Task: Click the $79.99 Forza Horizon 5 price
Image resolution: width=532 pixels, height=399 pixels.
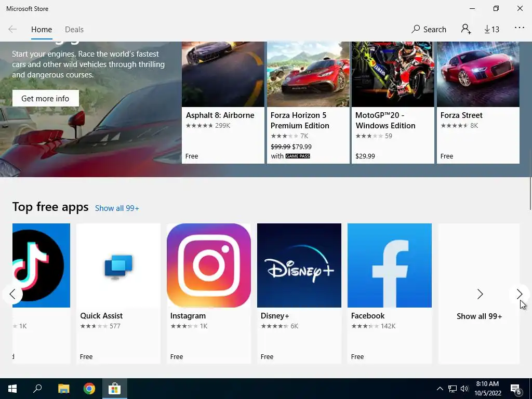Action: [302, 147]
